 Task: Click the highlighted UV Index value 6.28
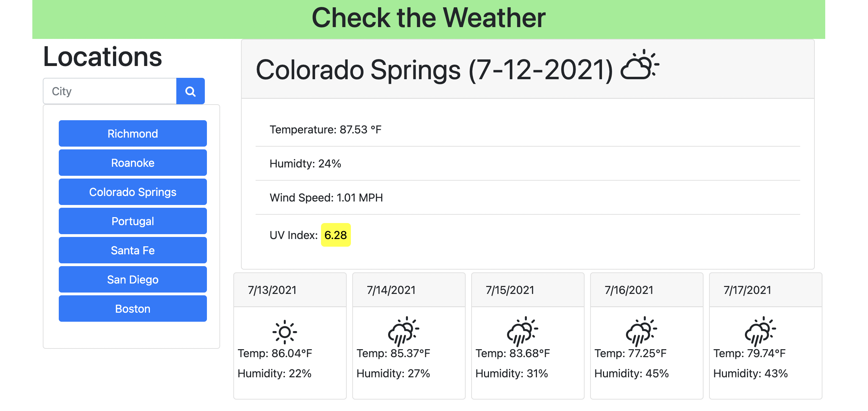tap(336, 235)
